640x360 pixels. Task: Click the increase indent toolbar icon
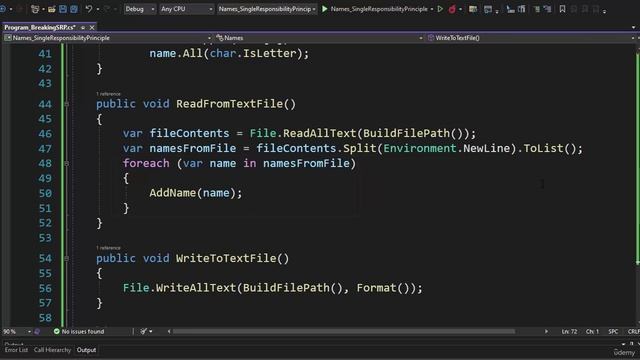(x=522, y=9)
